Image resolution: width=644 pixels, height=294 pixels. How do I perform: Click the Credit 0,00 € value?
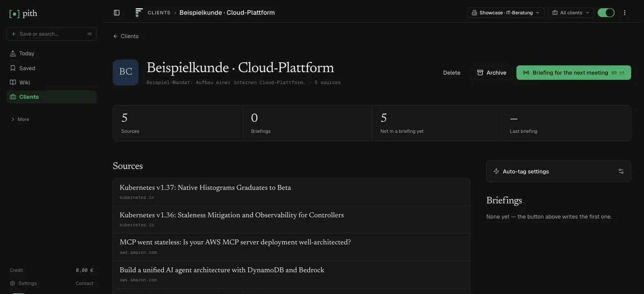coord(84,270)
